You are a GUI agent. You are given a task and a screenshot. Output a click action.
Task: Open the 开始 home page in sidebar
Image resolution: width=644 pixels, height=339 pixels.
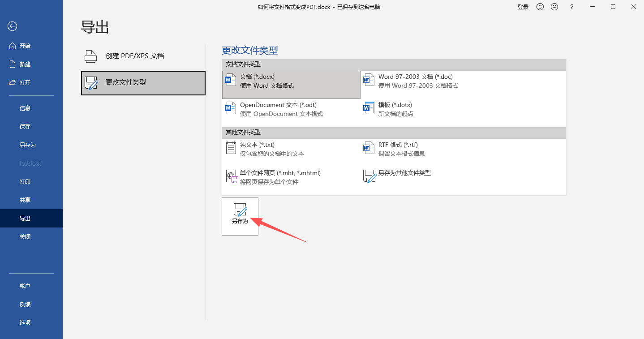[31, 46]
